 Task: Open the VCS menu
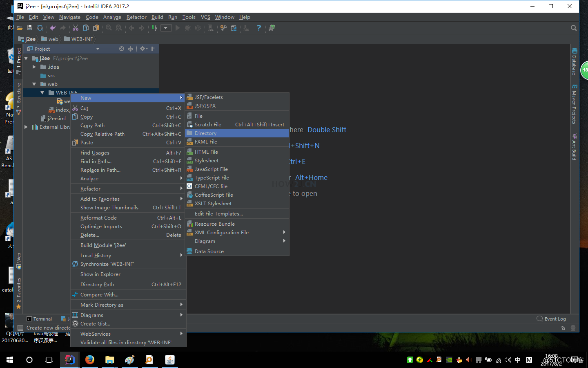pos(205,17)
